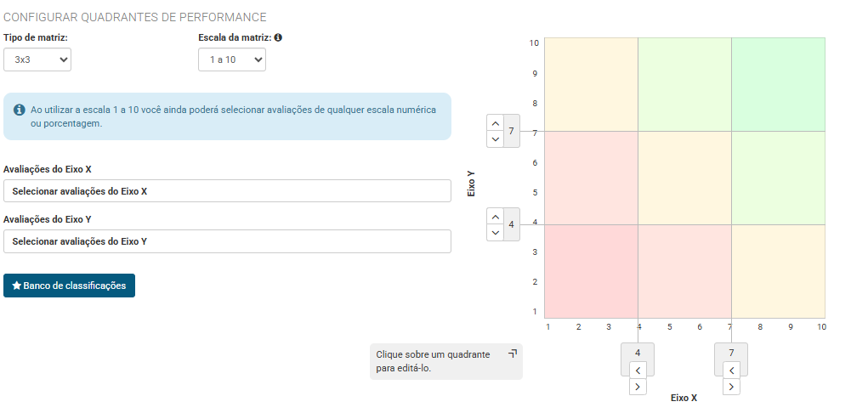Image resolution: width=868 pixels, height=413 pixels.
Task: Select the bottom-left red quadrant
Action: [x=591, y=271]
